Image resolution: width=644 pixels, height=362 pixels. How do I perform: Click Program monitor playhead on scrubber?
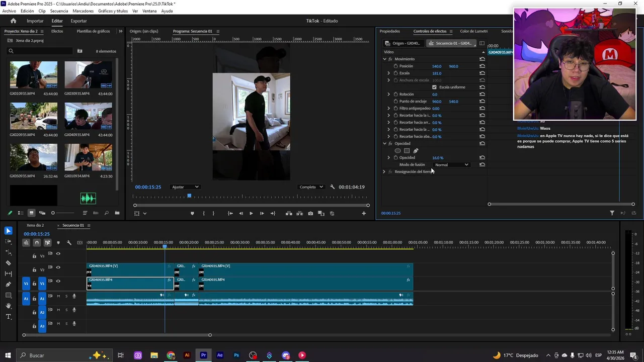189,196
